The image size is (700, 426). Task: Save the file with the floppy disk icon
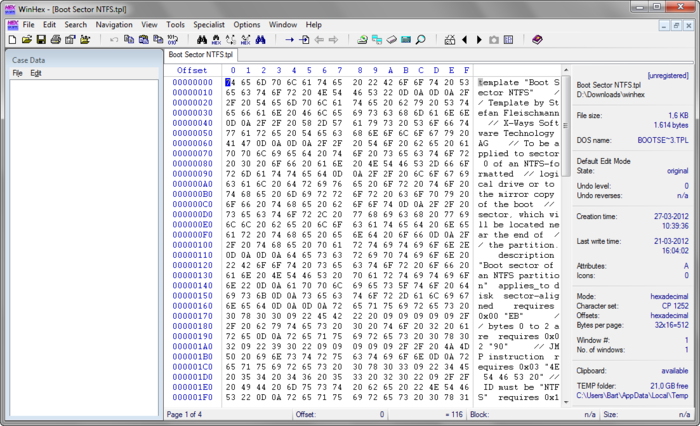click(41, 39)
